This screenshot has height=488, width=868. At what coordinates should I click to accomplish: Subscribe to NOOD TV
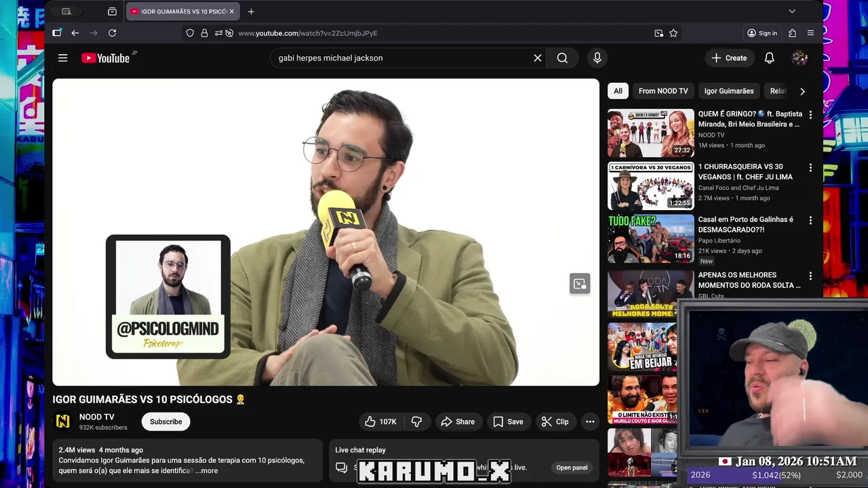click(166, 422)
